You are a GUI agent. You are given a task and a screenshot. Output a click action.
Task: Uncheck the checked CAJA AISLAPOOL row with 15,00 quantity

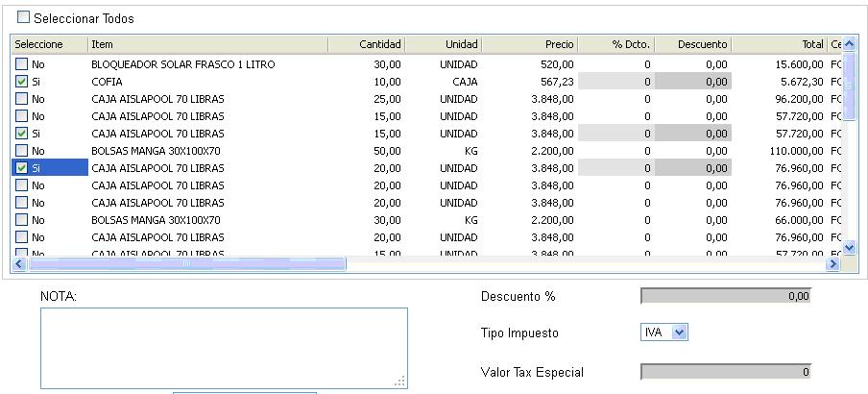pyautogui.click(x=21, y=134)
